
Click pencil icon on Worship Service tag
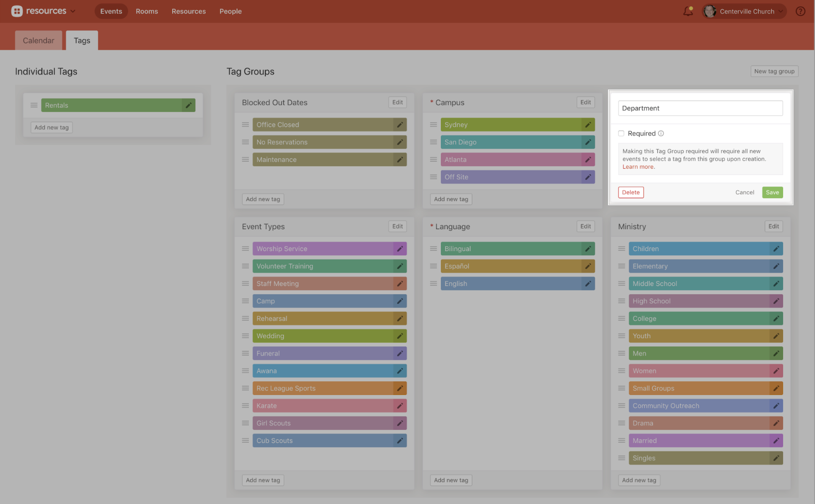400,249
